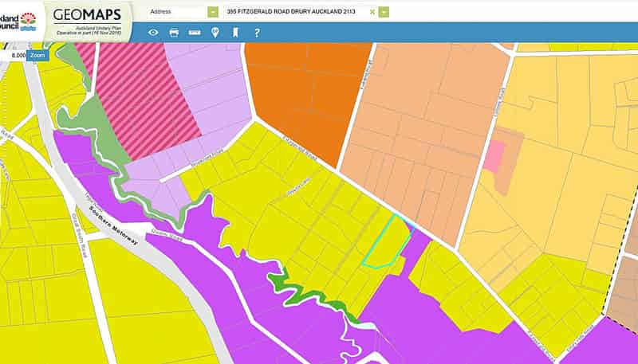Click the Fitzgerald Road map label
This screenshot has width=638, height=364.
pyautogui.click(x=300, y=148)
